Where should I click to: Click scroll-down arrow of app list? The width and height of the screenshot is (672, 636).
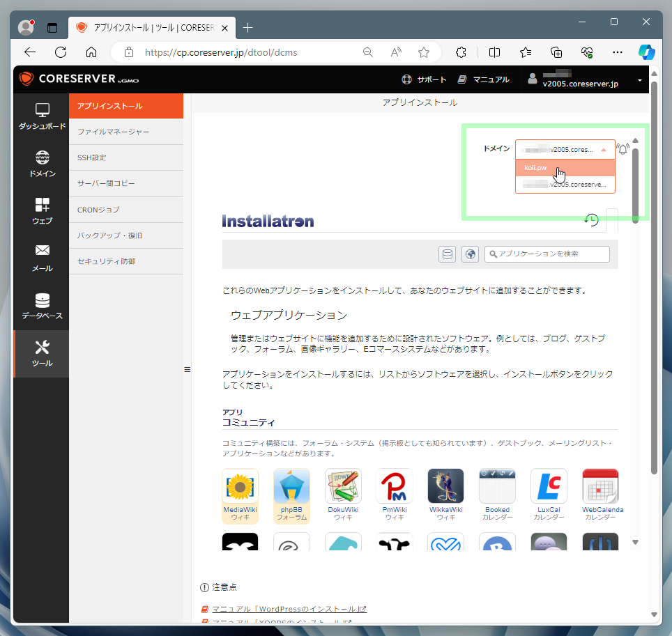pyautogui.click(x=636, y=542)
